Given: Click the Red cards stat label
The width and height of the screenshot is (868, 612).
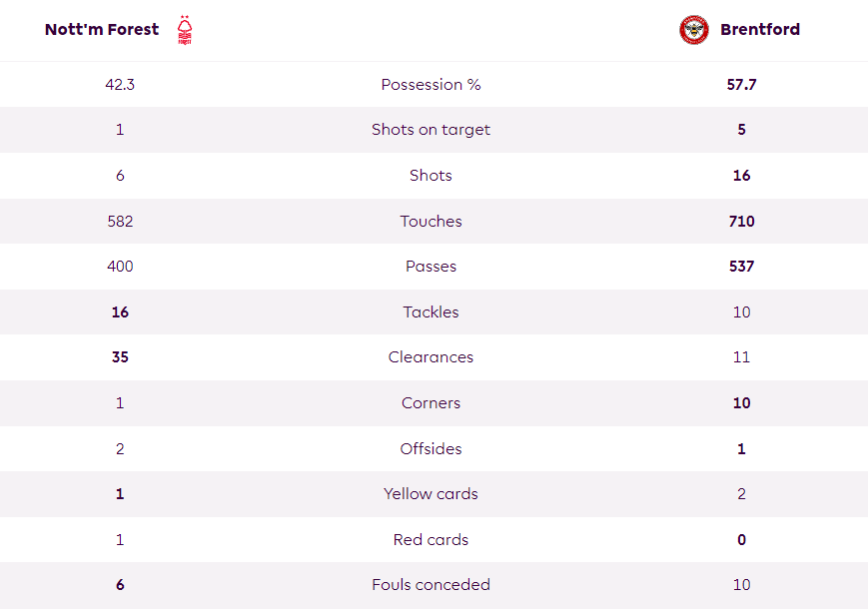Looking at the screenshot, I should pos(431,539).
